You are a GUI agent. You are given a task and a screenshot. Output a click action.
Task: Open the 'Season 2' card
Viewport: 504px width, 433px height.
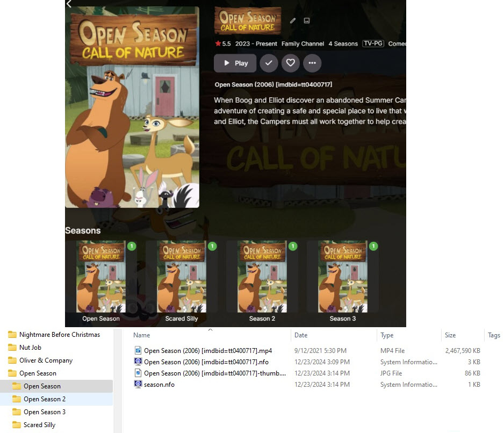tap(262, 277)
